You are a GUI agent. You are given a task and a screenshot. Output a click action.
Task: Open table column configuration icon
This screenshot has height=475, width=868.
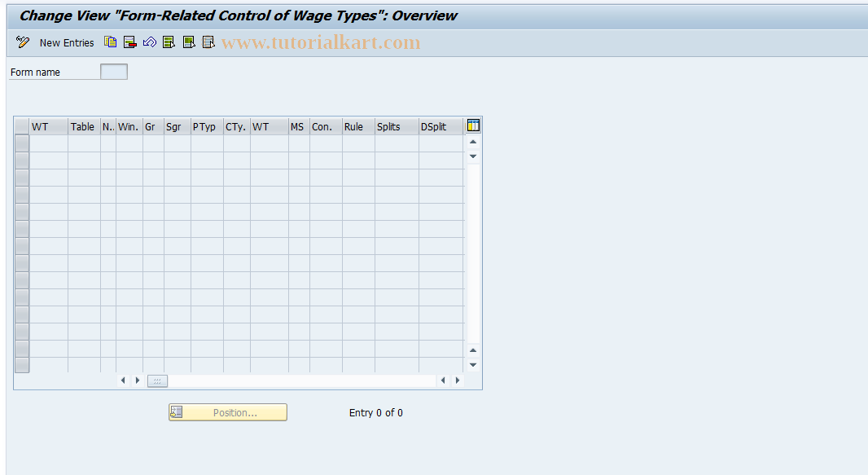pyautogui.click(x=473, y=125)
